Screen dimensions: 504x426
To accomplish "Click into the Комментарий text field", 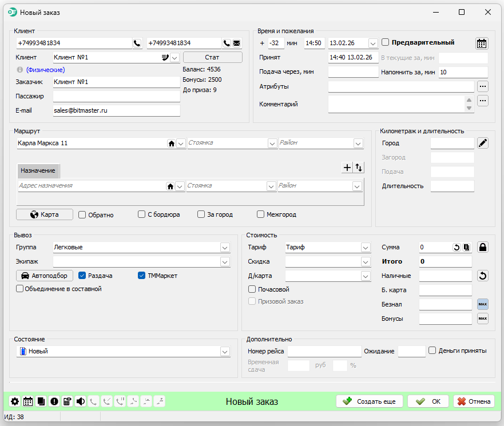I will (x=396, y=104).
